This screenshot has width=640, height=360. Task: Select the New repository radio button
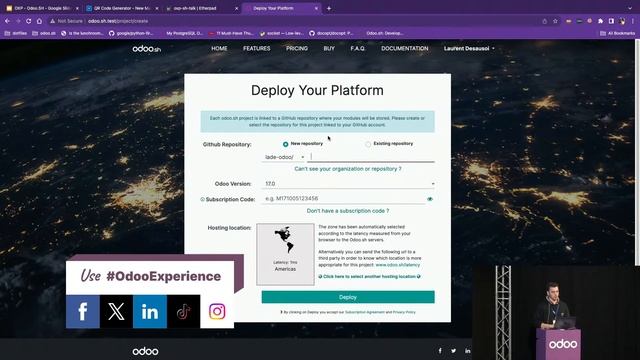pos(285,144)
